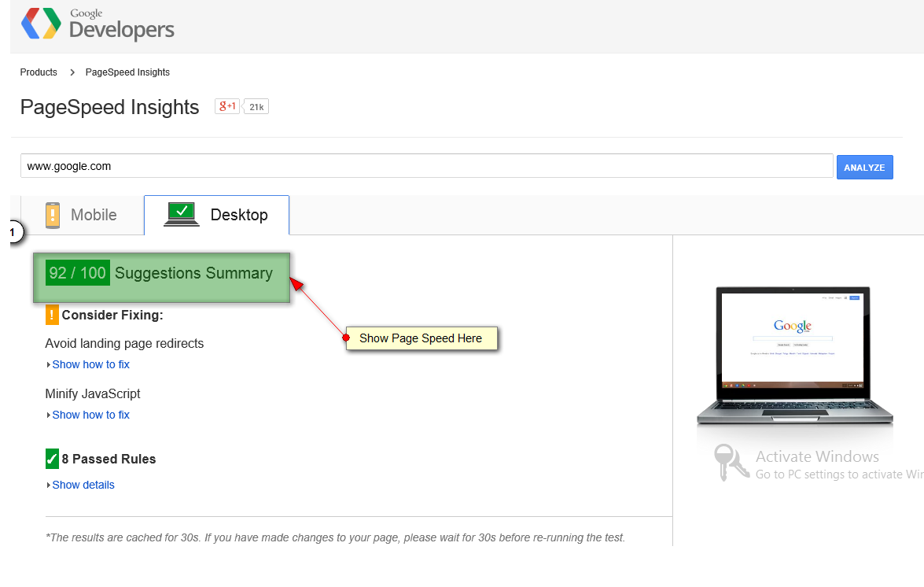Screen dimensions: 924x587
Task: Click the orange Consider Fixing warning icon
Action: coord(52,316)
